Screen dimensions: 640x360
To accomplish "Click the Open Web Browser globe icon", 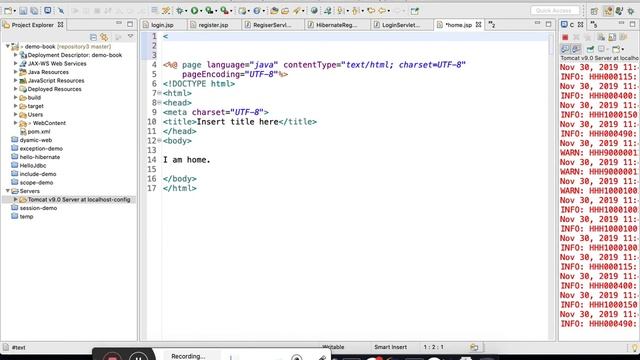I will (x=314, y=11).
